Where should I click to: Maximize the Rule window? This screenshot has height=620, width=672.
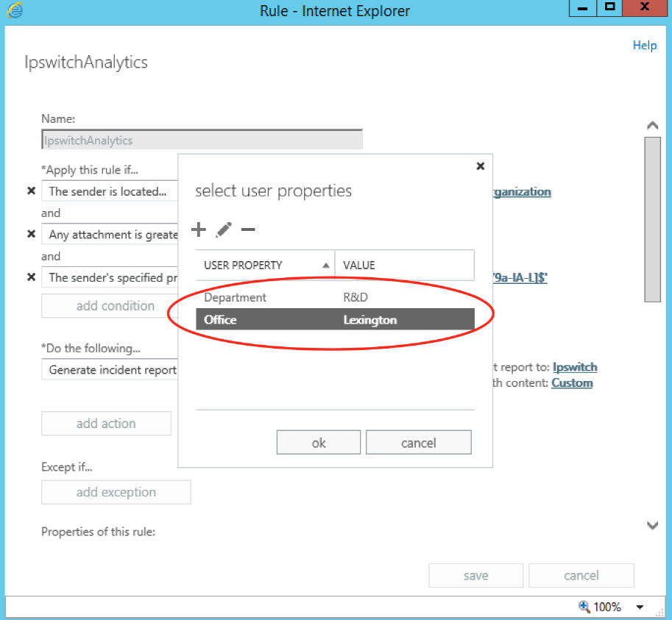pyautogui.click(x=609, y=7)
